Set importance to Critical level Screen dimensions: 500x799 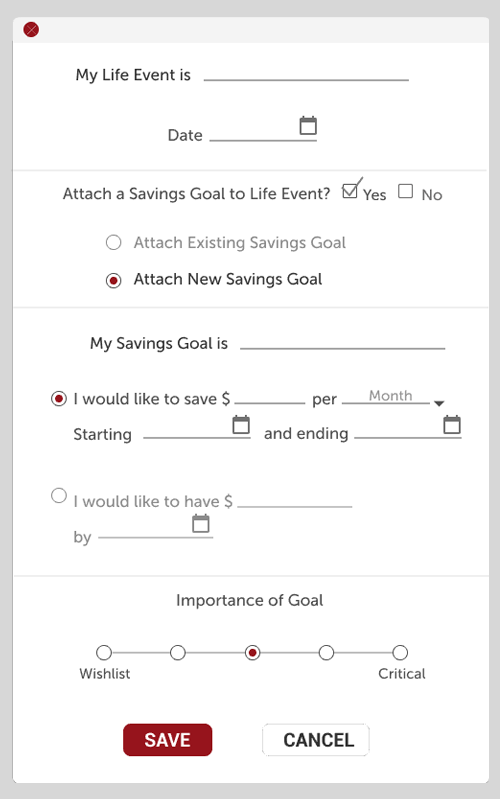[400, 652]
